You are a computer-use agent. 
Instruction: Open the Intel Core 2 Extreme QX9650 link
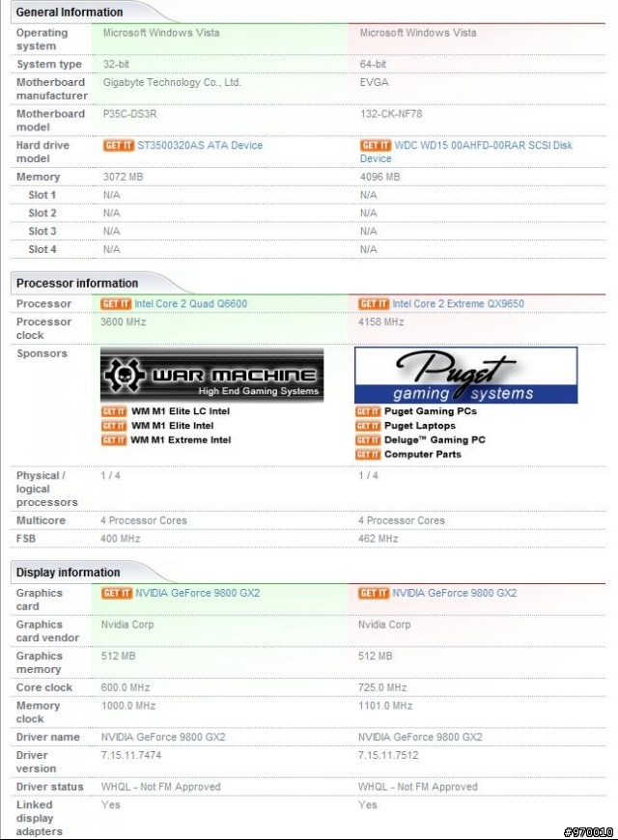click(x=459, y=304)
